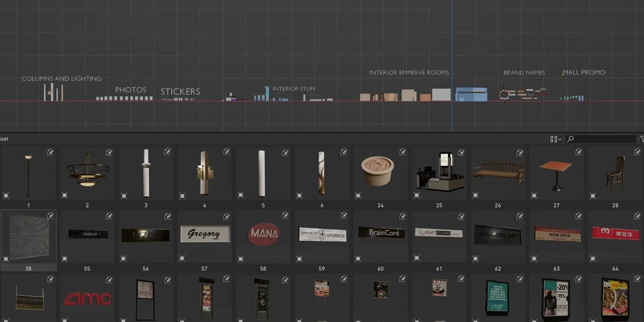
Task: Click the filter funnel icon at the header's right edge
Action: point(641,138)
